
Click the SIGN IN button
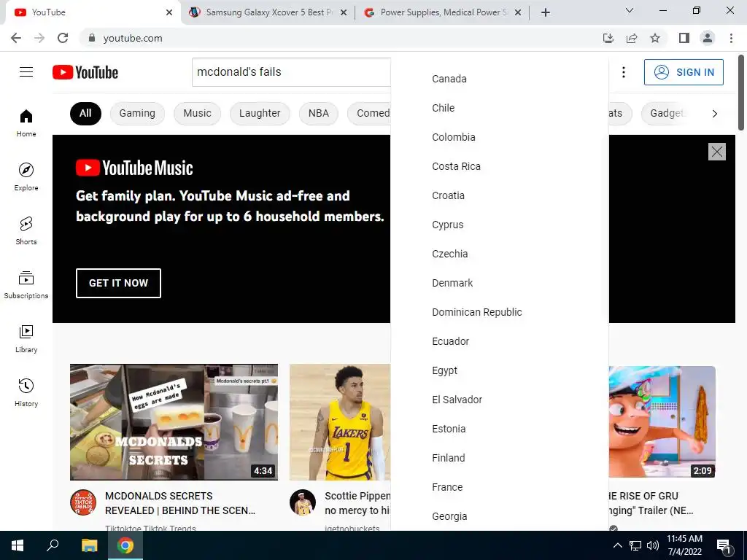[684, 72]
